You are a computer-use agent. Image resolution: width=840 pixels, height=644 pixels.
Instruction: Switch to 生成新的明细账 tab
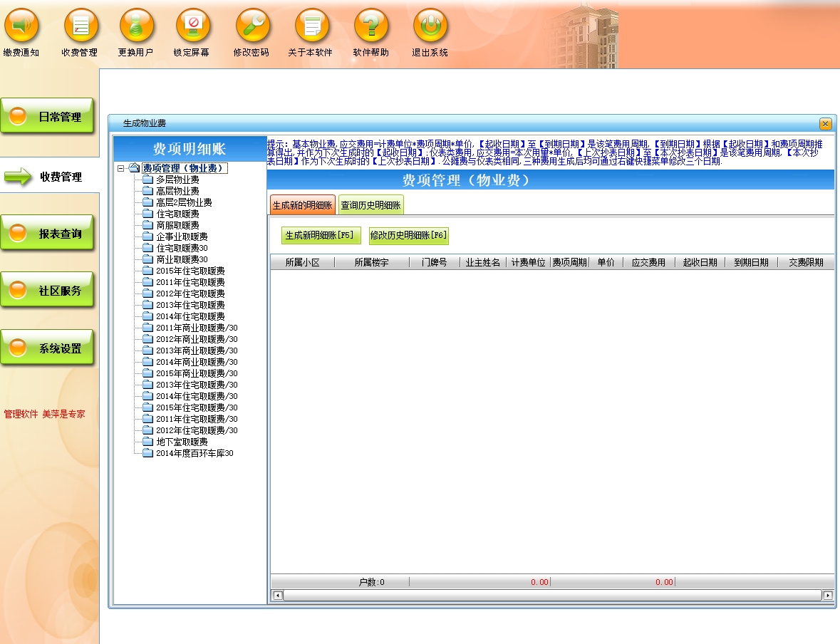coord(303,206)
